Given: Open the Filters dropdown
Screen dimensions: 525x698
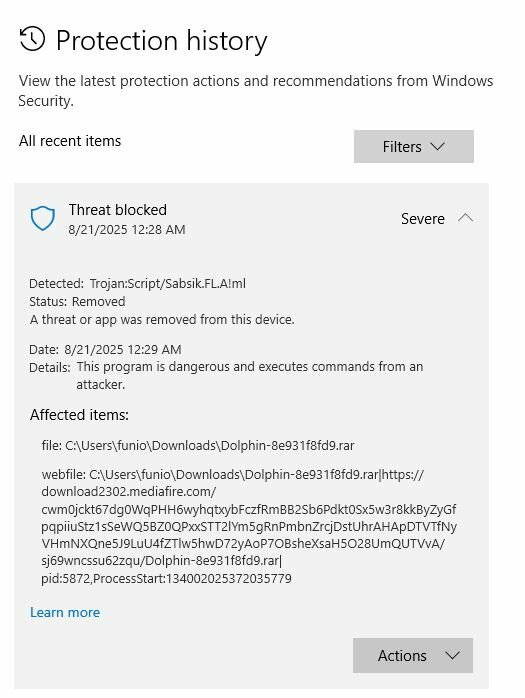Looking at the screenshot, I should click(414, 146).
